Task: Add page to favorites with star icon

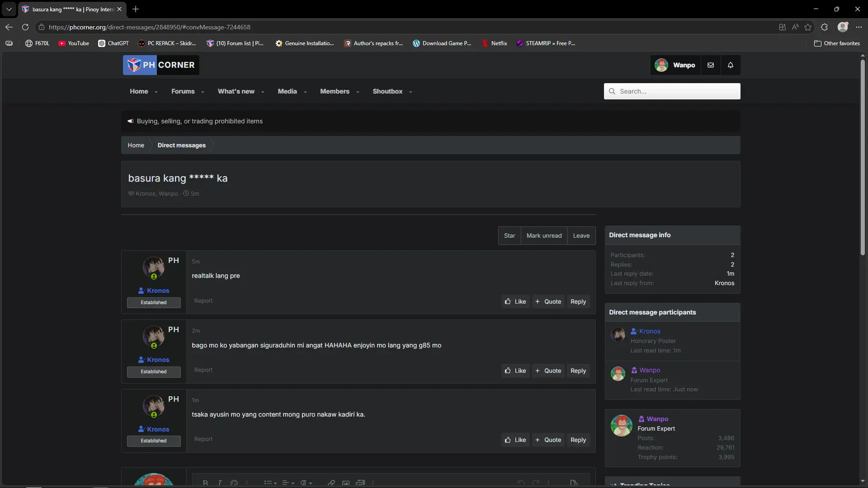Action: pyautogui.click(x=808, y=27)
